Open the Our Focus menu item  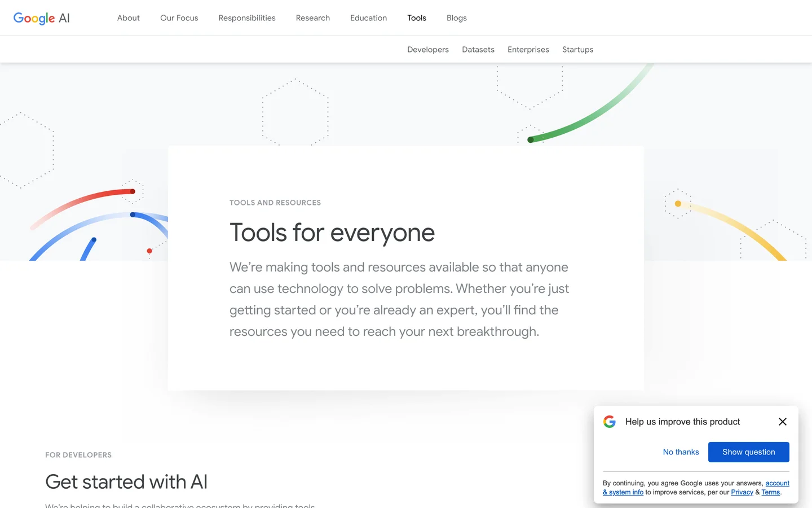(179, 18)
